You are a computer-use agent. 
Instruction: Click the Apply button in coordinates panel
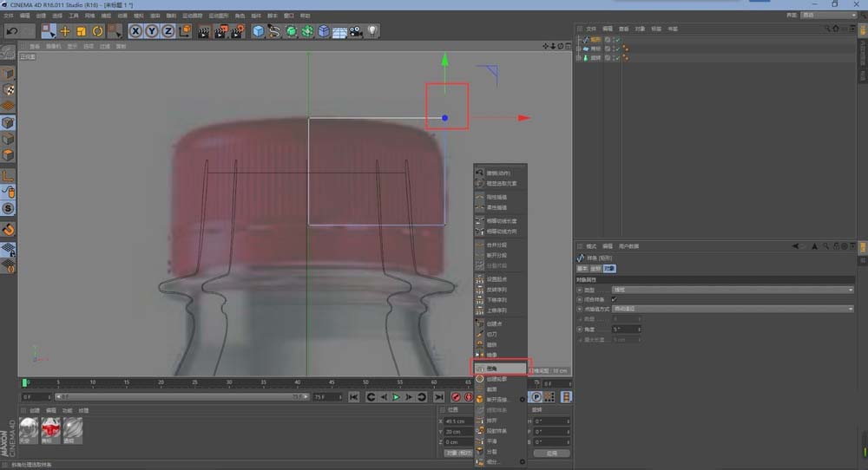coord(551,453)
